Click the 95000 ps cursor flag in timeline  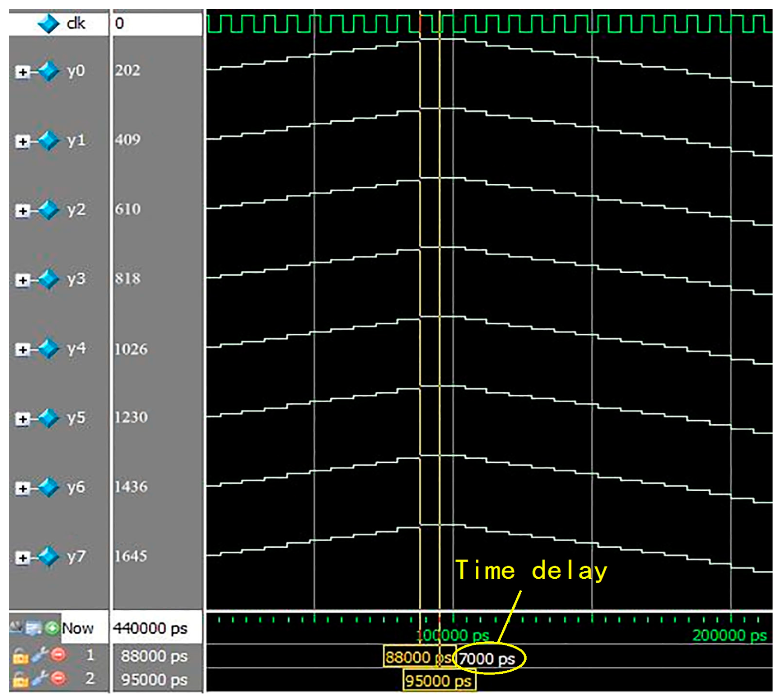[x=439, y=681]
